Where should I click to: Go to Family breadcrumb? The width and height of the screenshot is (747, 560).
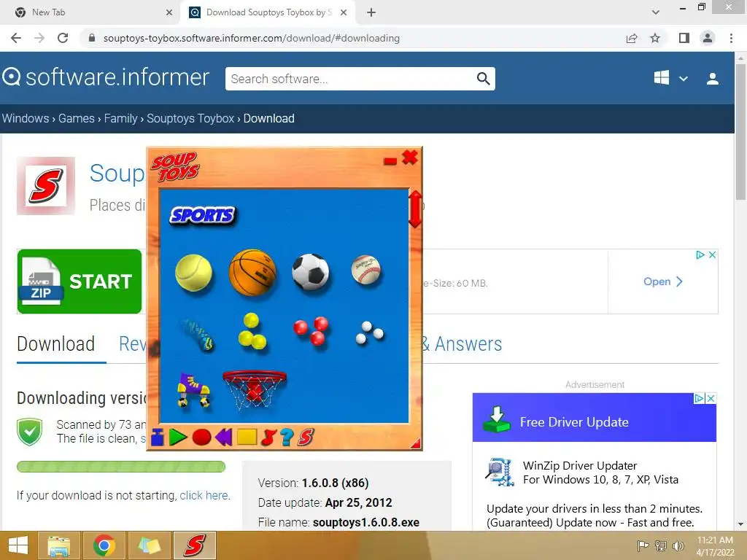click(x=120, y=118)
